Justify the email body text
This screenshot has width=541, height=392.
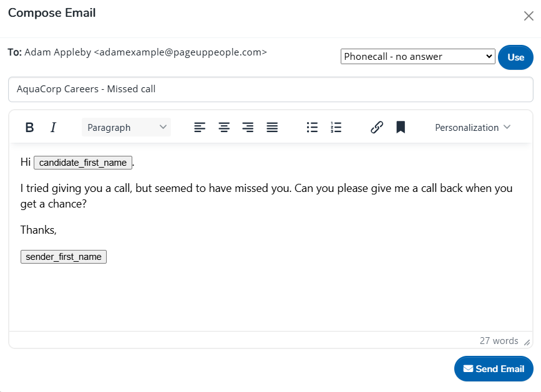pyautogui.click(x=272, y=128)
